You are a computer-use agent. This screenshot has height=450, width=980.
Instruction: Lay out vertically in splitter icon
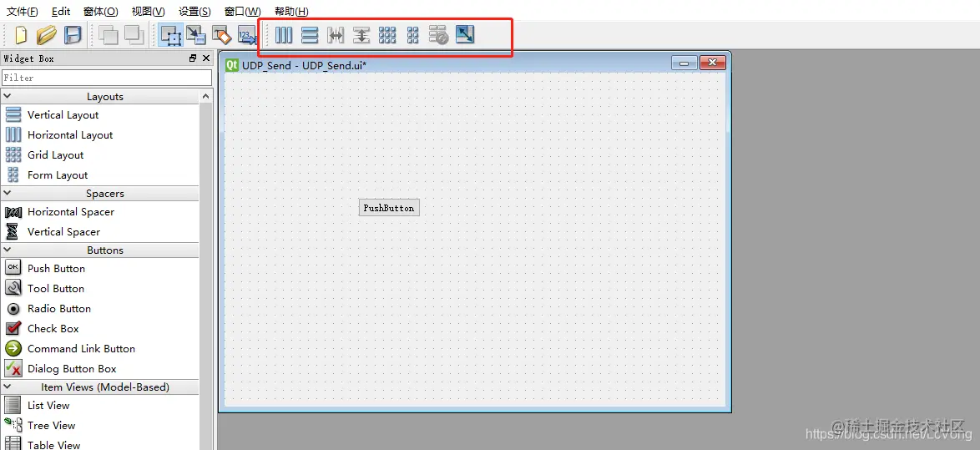361,35
